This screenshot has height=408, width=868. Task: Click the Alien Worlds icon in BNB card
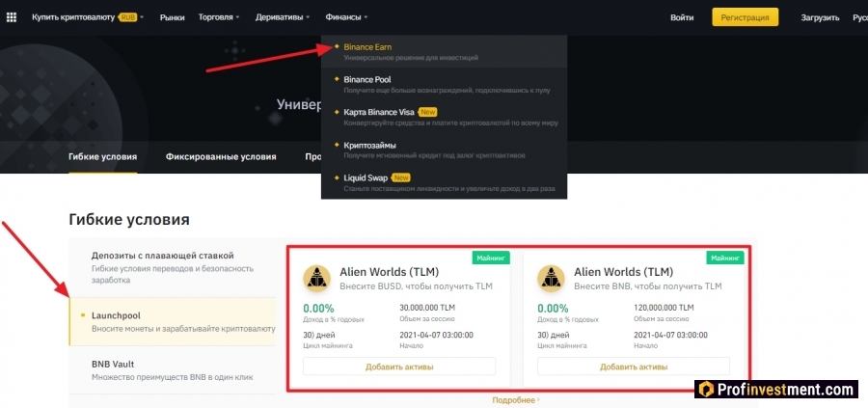click(x=552, y=279)
